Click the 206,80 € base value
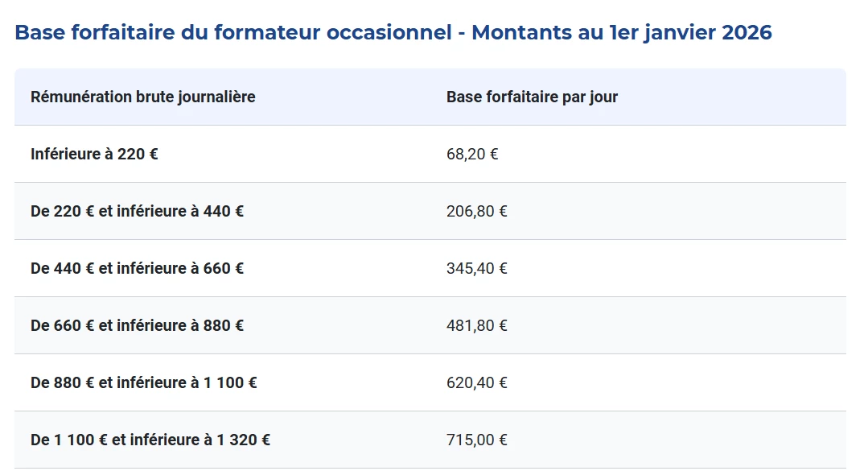 point(476,212)
